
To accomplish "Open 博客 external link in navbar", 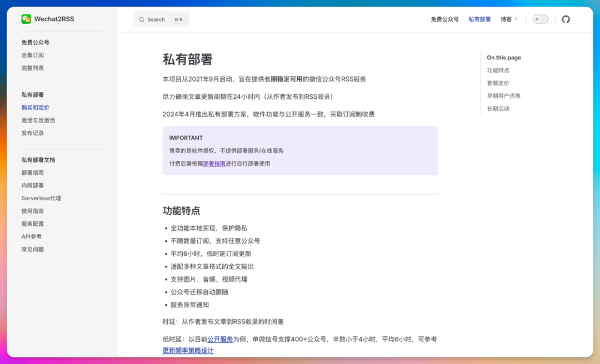I will (508, 19).
